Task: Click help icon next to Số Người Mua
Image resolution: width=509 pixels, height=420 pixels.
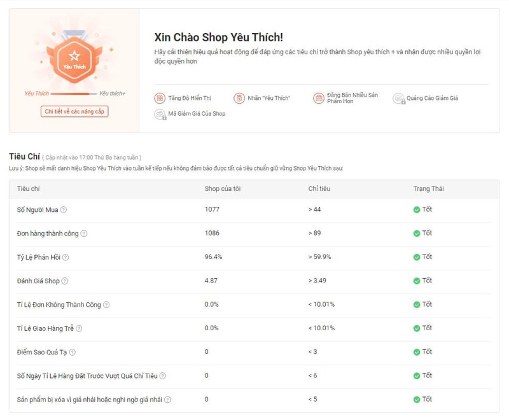Action: [64, 210]
